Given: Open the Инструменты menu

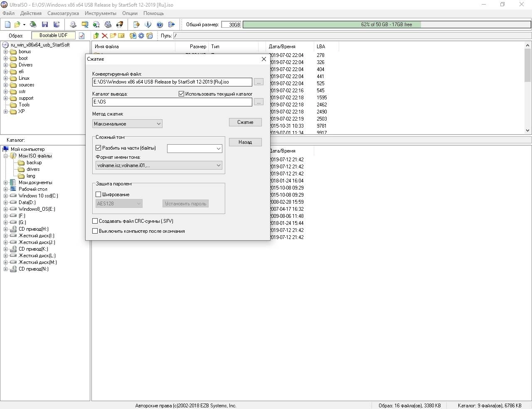Looking at the screenshot, I should pos(101,13).
